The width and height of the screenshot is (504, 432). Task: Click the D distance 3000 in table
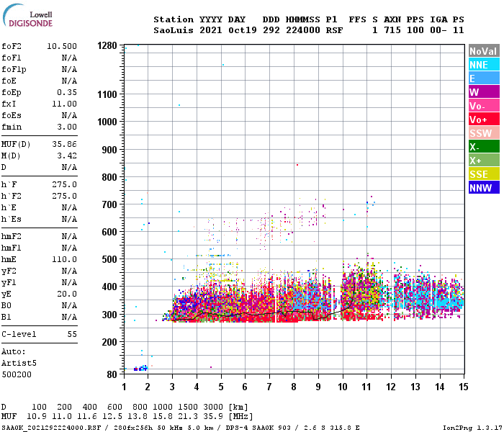pyautogui.click(x=213, y=407)
